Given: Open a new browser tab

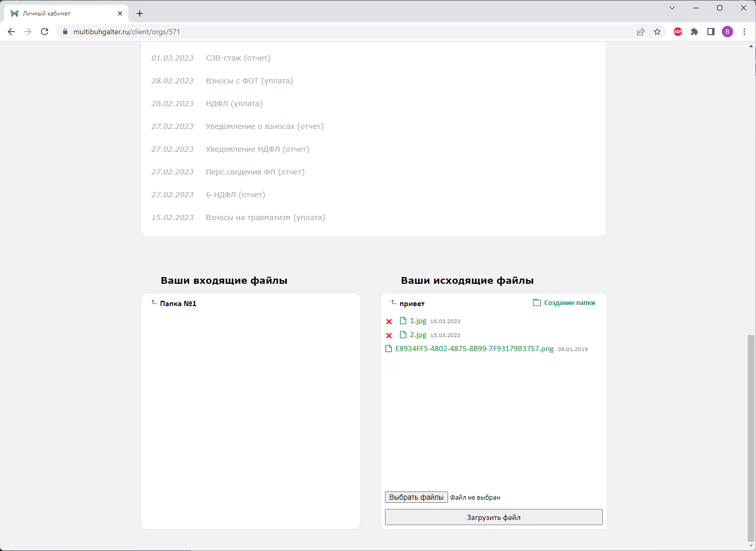Looking at the screenshot, I should click(140, 13).
